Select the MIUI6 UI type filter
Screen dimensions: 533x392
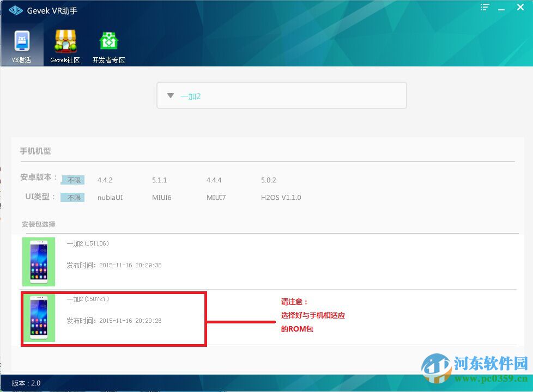tap(162, 197)
